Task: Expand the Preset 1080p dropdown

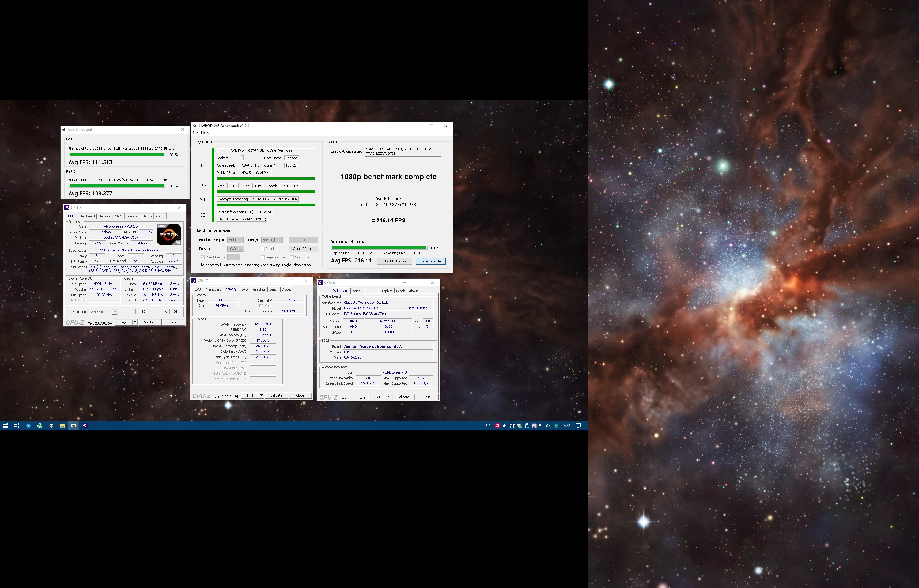Action: coord(236,249)
